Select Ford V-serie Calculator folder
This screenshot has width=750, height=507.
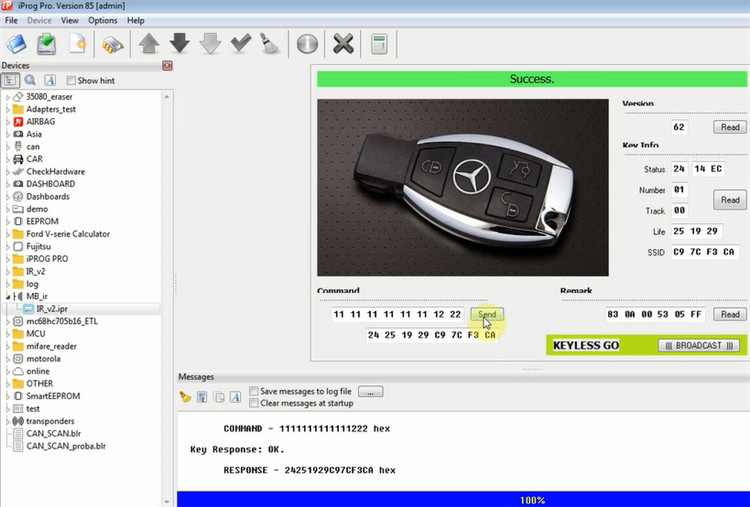tap(67, 234)
